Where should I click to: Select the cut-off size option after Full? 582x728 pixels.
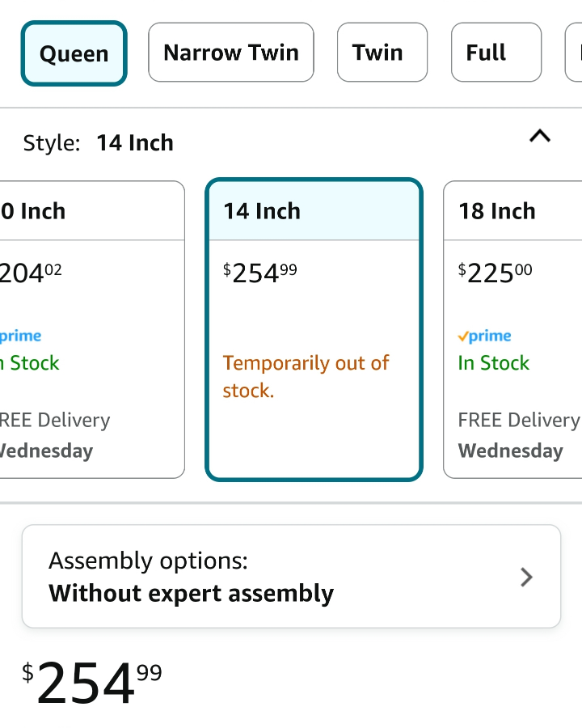[x=574, y=52]
